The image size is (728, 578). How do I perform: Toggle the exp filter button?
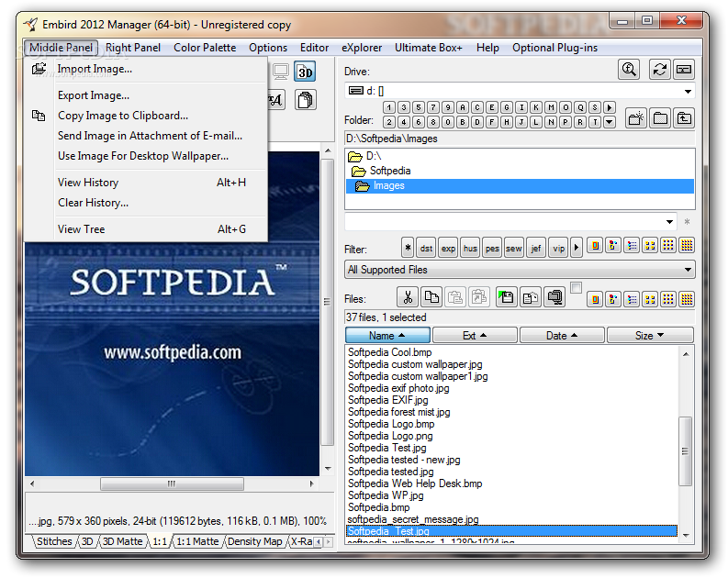[x=448, y=248]
